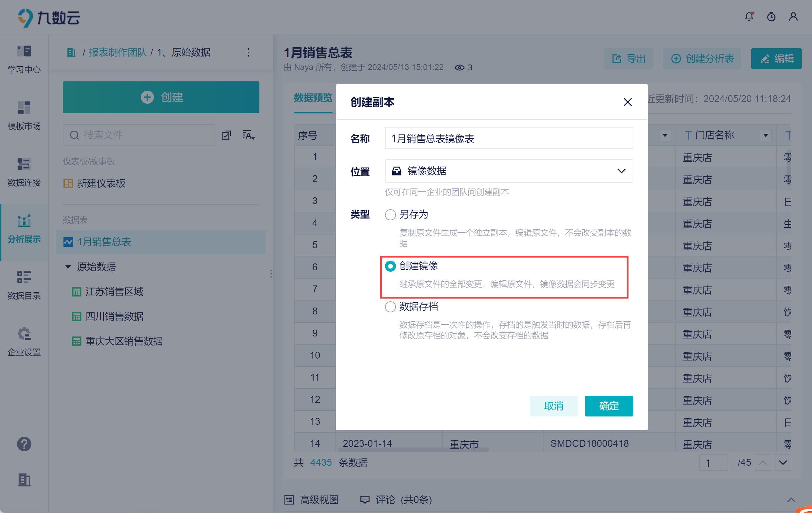Open 企业设置 sidebar item

[x=24, y=342]
